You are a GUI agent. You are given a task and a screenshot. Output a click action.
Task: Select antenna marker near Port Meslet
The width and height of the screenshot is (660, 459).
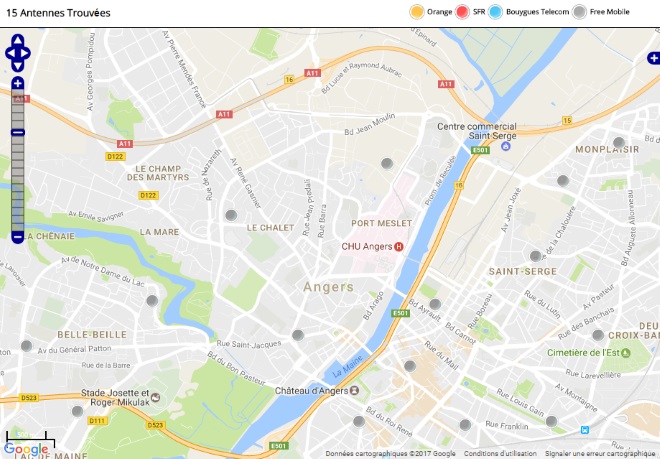click(x=387, y=163)
